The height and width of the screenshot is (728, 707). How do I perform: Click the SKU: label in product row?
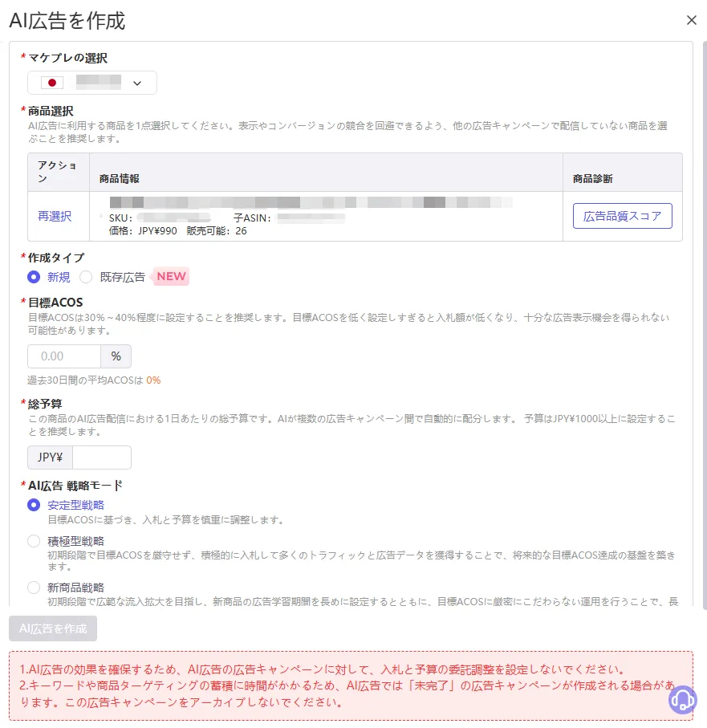(120, 218)
